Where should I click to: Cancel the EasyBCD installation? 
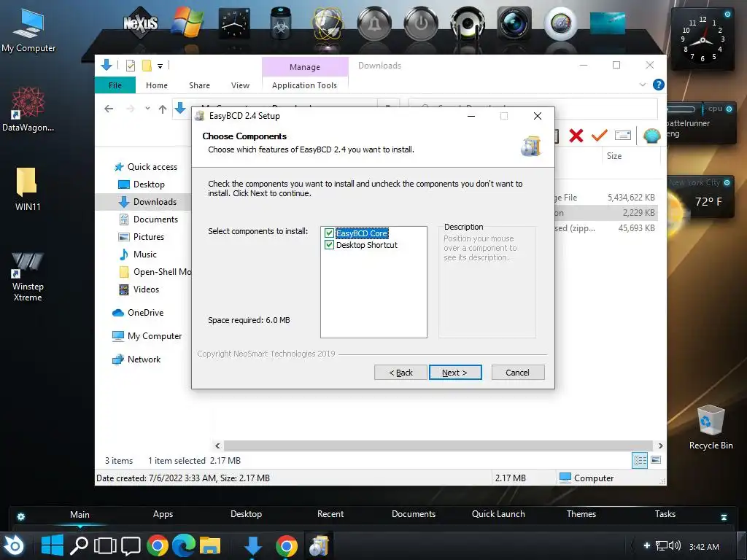pos(517,373)
